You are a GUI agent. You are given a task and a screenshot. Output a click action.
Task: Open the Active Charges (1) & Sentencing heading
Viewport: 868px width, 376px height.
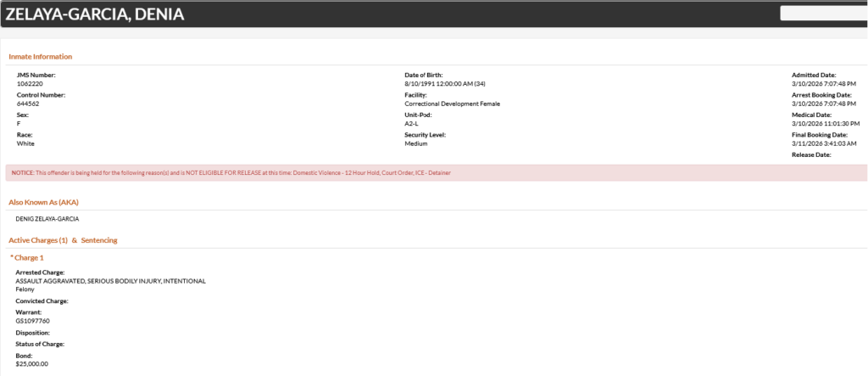click(63, 240)
